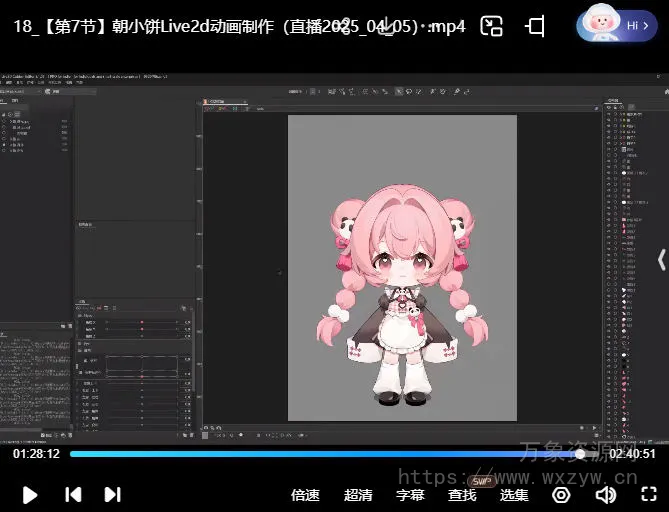Open the 倍速 playback speed menu
The image size is (669, 512).
305,494
